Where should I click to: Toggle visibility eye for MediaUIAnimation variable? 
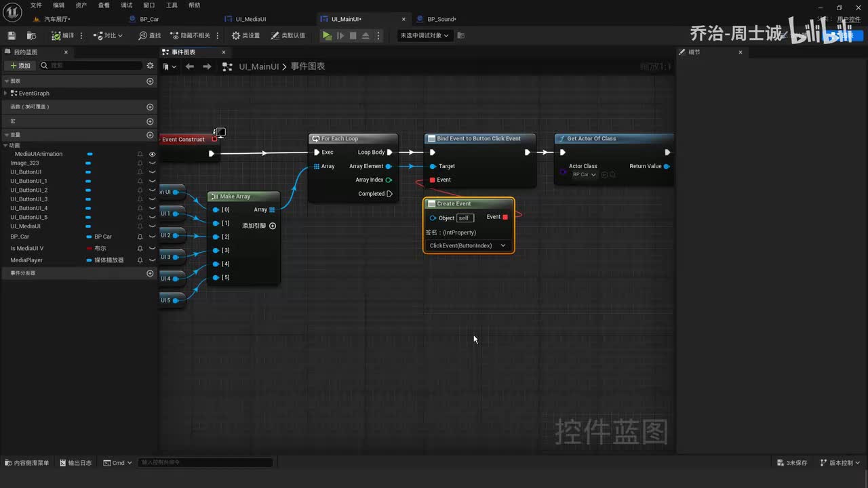click(x=152, y=154)
